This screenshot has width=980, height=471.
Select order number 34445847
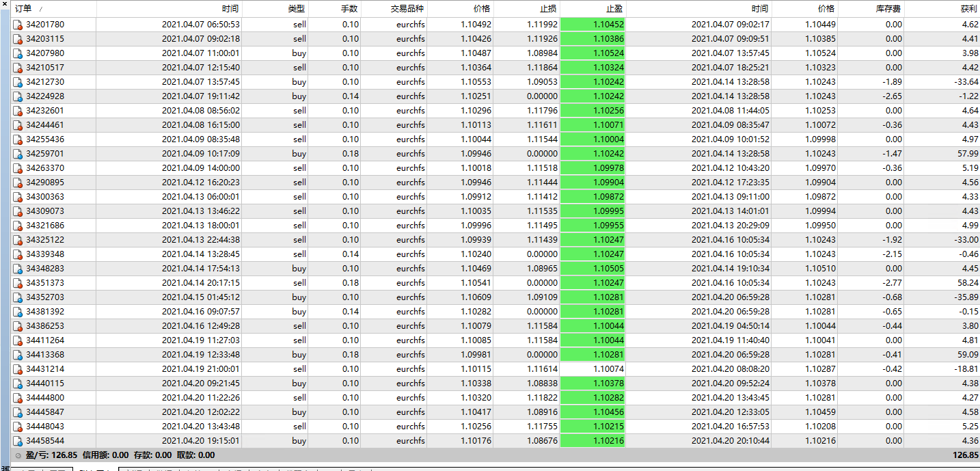click(45, 412)
